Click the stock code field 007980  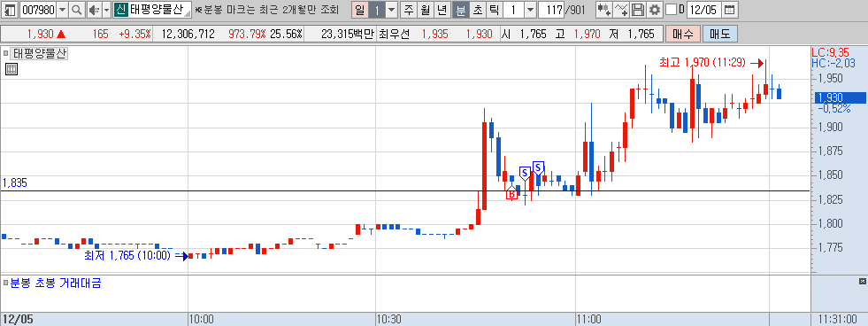click(38, 10)
